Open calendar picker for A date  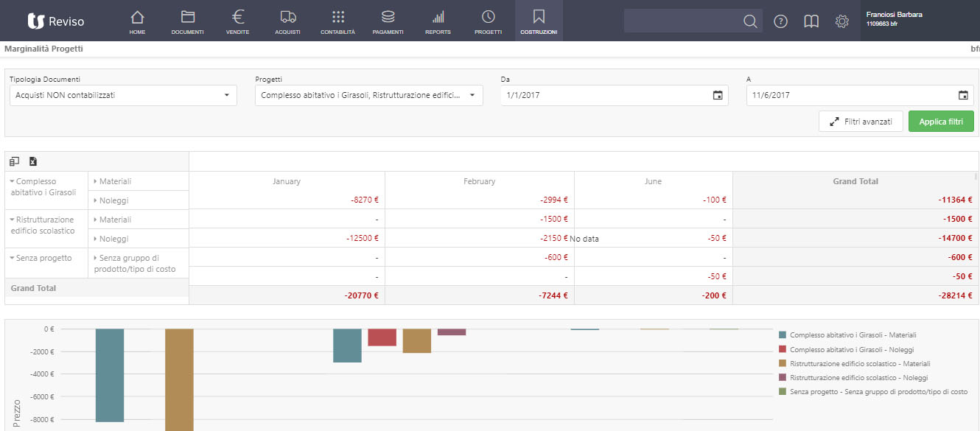click(x=963, y=95)
